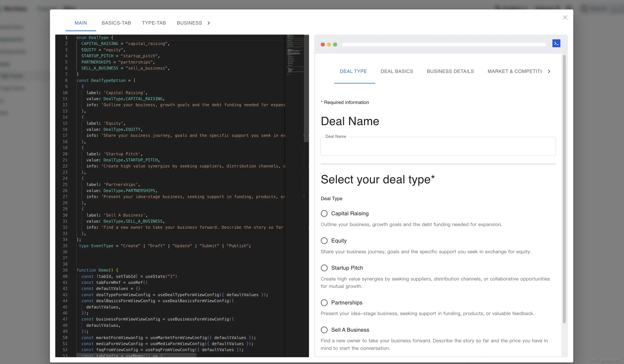
Task: Click the yellow window dot in preview header
Action: pos(329,44)
